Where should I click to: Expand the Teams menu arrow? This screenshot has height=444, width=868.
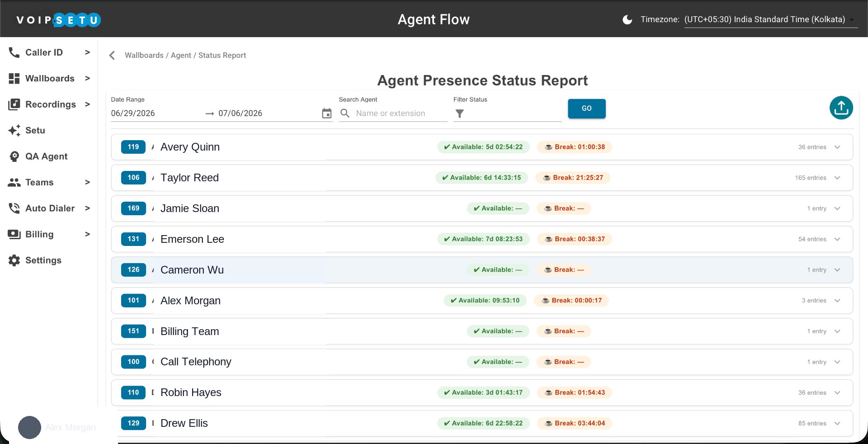pyautogui.click(x=87, y=182)
